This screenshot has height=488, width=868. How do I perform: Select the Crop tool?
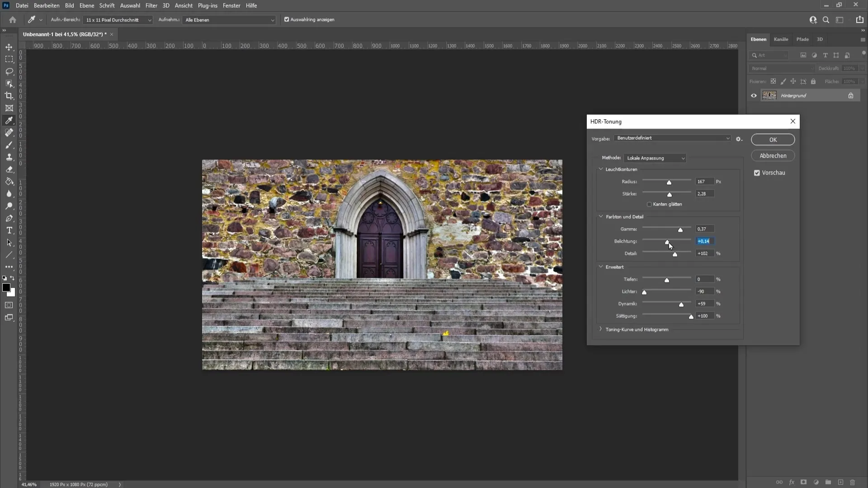point(9,95)
